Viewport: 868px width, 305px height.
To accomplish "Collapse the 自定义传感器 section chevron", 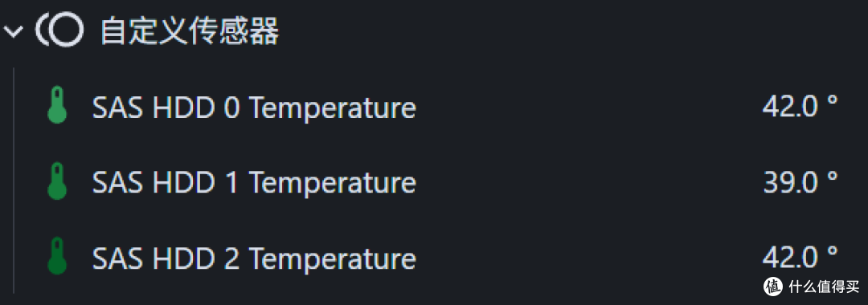I will 14,32.
